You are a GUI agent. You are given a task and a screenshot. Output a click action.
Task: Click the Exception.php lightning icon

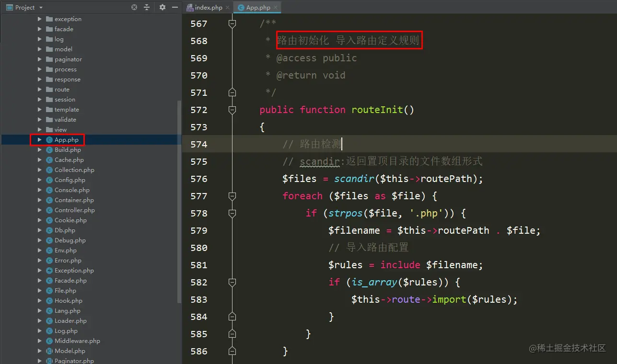(49, 271)
